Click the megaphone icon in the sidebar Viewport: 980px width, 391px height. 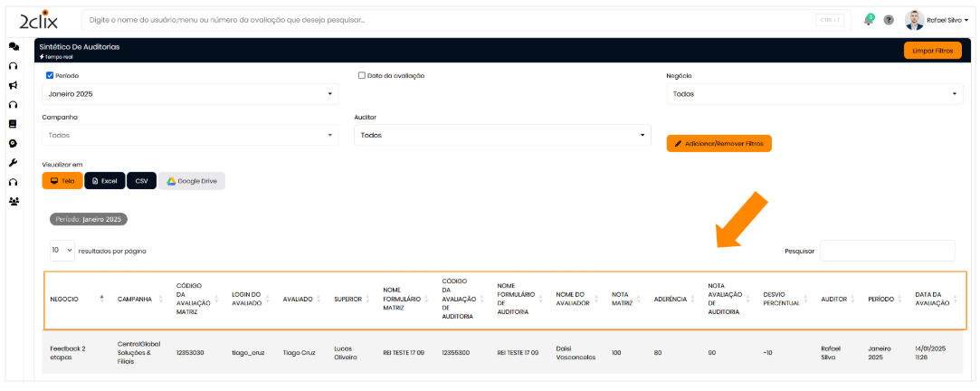(14, 85)
